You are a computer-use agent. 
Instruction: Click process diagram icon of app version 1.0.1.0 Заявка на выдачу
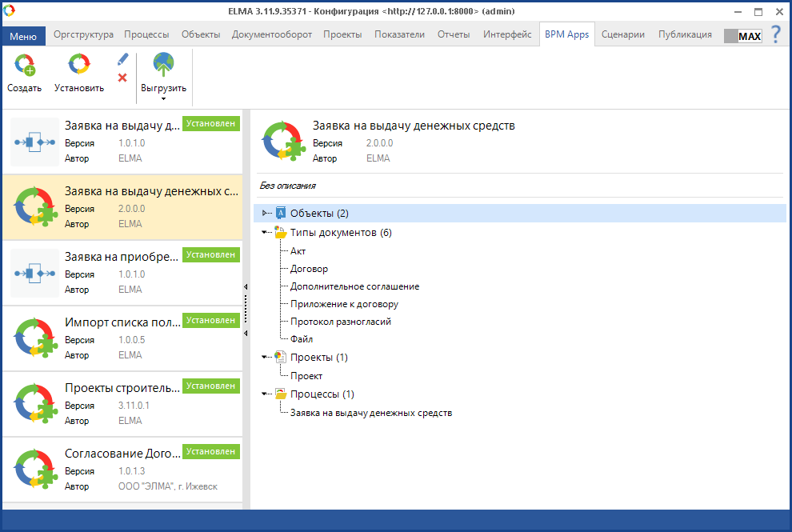point(35,142)
